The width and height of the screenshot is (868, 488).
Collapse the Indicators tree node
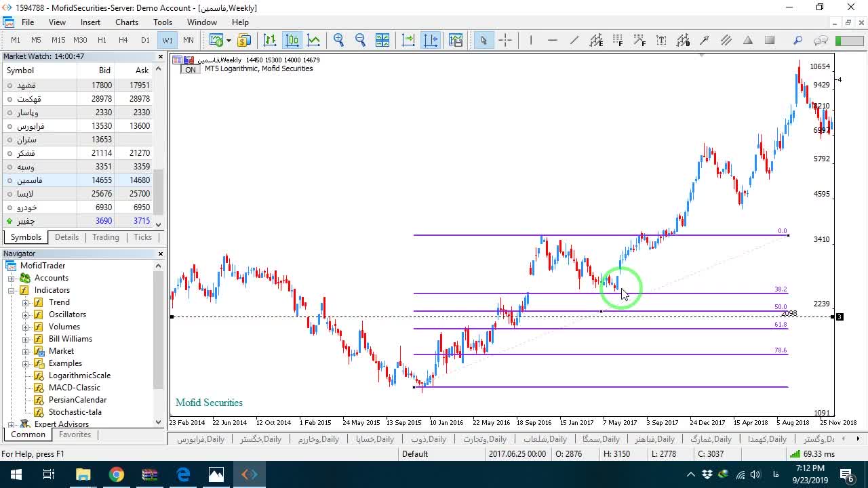tap(12, 290)
